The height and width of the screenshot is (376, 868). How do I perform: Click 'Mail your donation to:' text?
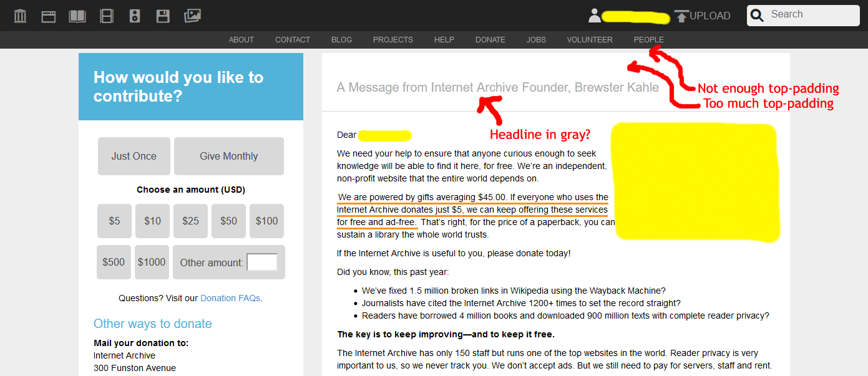click(141, 343)
